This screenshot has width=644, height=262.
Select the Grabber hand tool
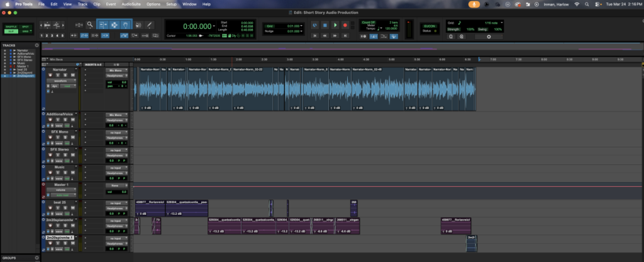pyautogui.click(x=125, y=25)
